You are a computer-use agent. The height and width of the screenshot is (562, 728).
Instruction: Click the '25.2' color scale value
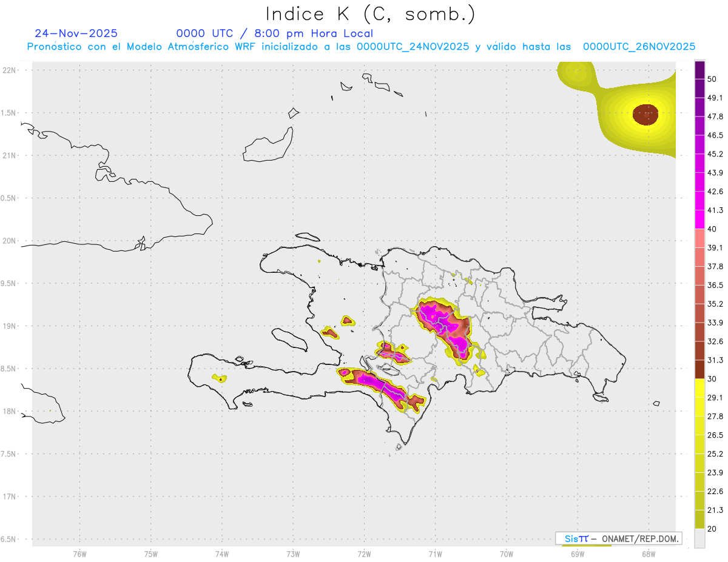pyautogui.click(x=715, y=454)
